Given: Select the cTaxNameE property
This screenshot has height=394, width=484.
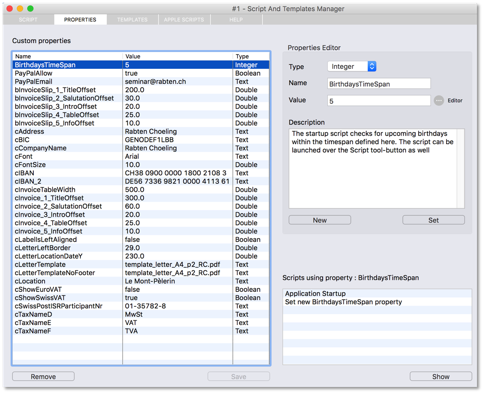Looking at the screenshot, I should click(x=141, y=323).
